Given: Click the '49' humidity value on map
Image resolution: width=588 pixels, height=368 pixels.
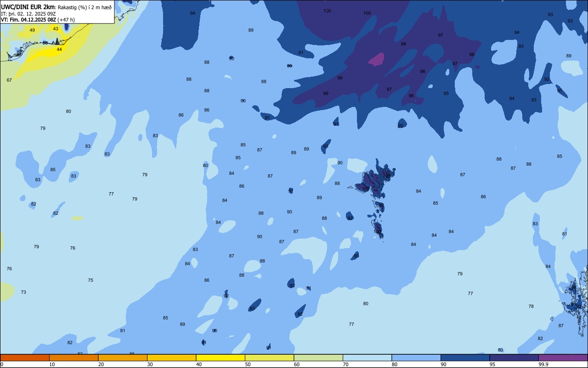Looking at the screenshot, I should 32,30.
